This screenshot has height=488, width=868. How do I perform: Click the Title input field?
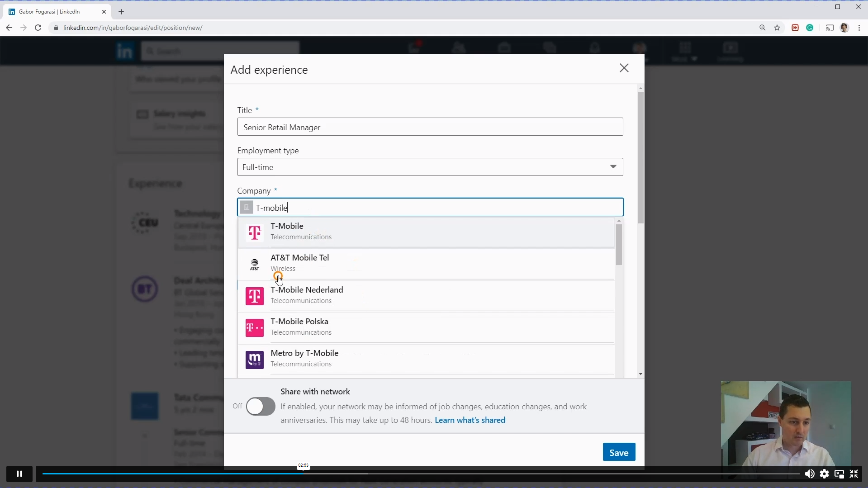(430, 127)
